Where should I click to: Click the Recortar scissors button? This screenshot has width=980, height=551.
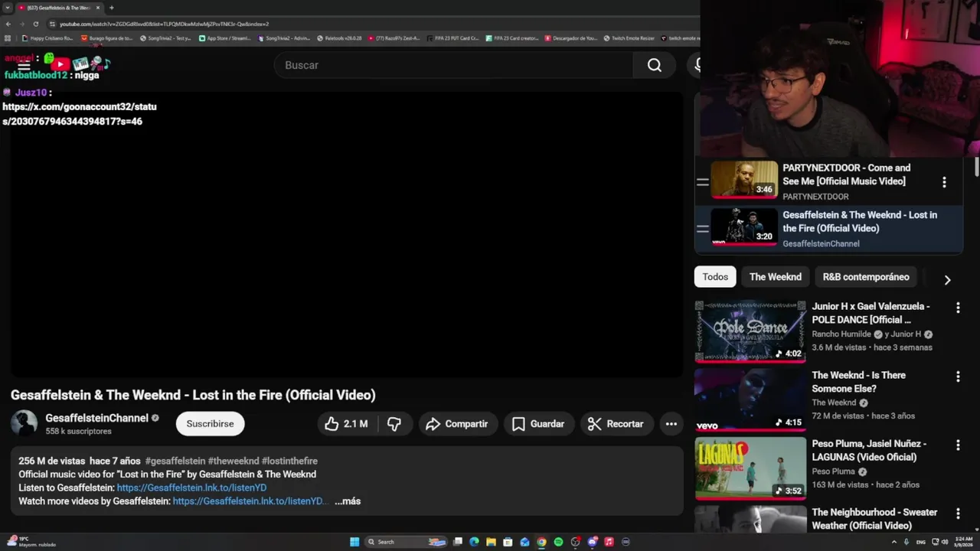pos(616,424)
